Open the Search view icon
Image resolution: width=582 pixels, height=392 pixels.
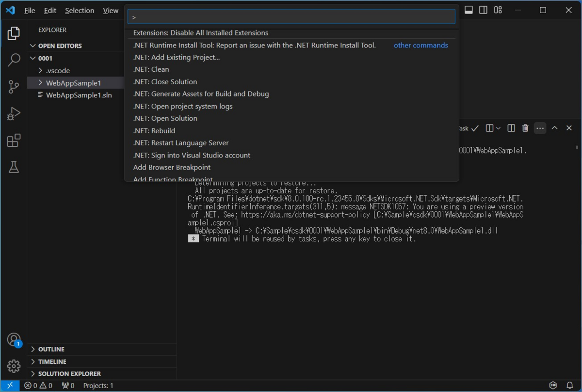pyautogui.click(x=14, y=60)
